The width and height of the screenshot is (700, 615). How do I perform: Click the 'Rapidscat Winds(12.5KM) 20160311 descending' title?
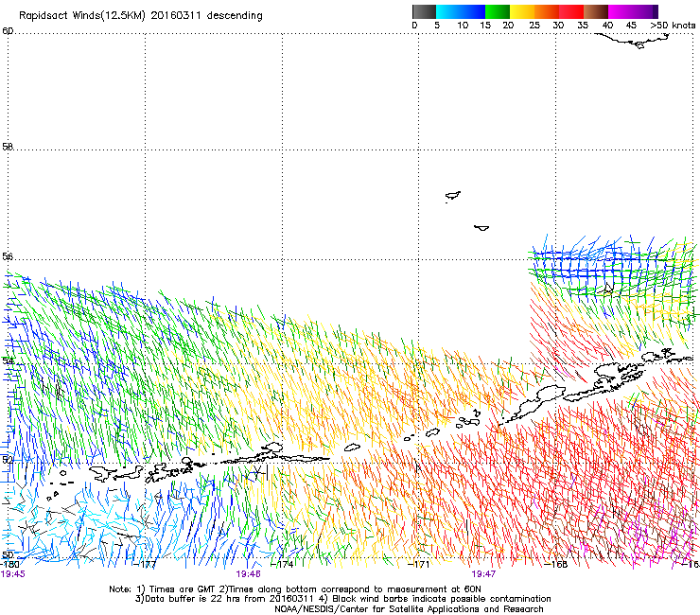(x=141, y=16)
